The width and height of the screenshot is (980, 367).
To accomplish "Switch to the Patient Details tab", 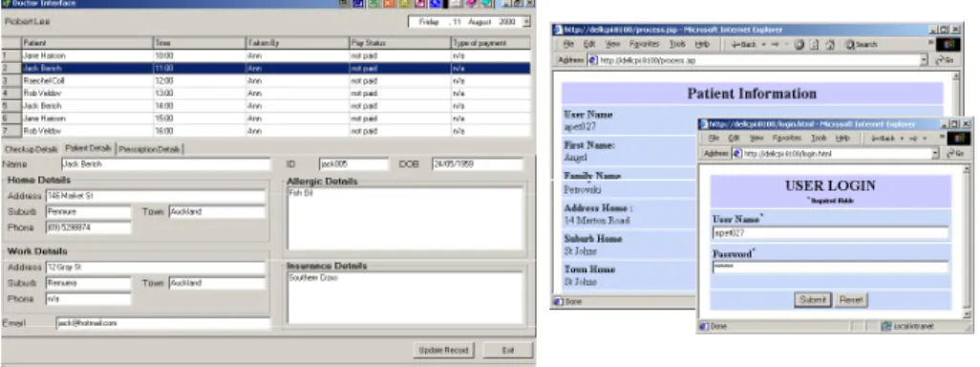I will pos(88,148).
